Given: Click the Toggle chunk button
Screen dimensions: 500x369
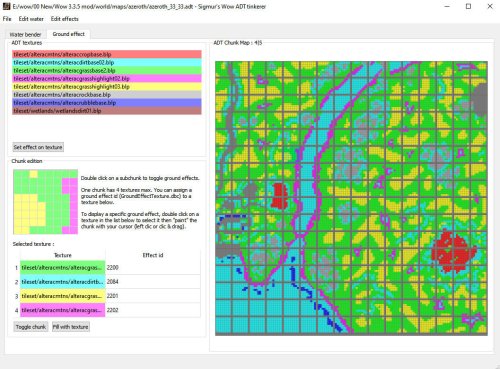Looking at the screenshot, I should click(x=31, y=327).
